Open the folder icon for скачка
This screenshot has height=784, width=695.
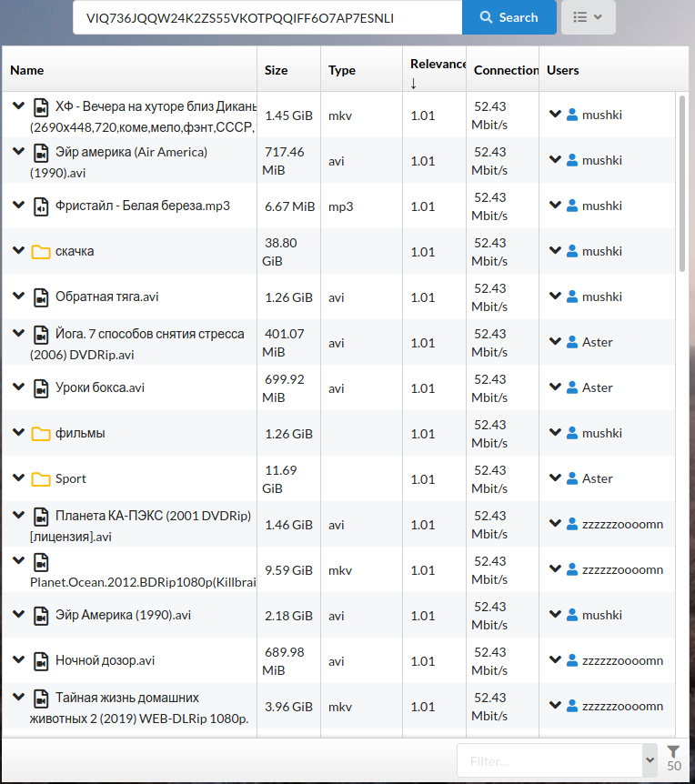point(40,252)
